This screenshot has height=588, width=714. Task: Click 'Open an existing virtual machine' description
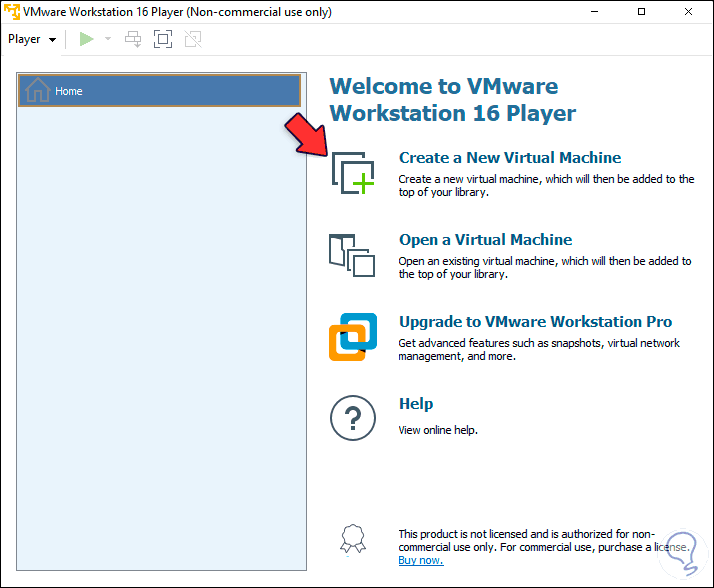coord(545,267)
